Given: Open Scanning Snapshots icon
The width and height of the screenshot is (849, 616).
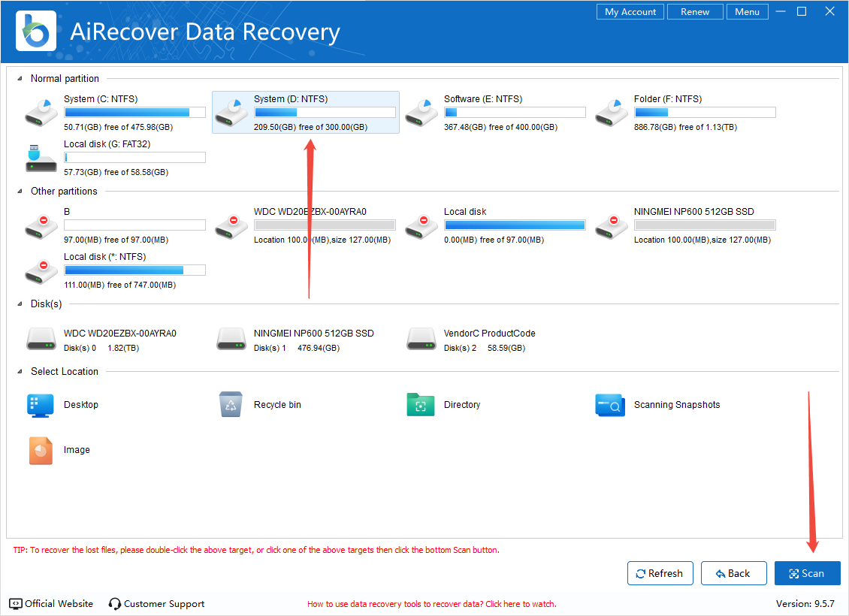Looking at the screenshot, I should click(610, 404).
